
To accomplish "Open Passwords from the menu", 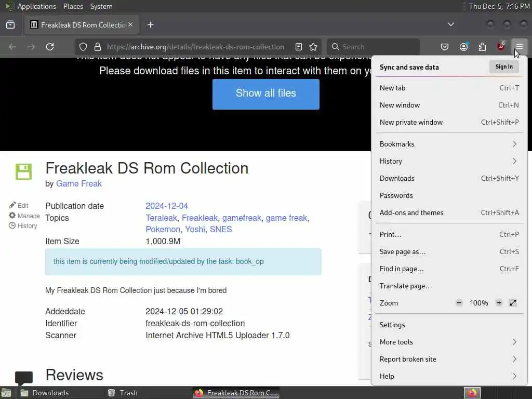I will [x=449, y=195].
